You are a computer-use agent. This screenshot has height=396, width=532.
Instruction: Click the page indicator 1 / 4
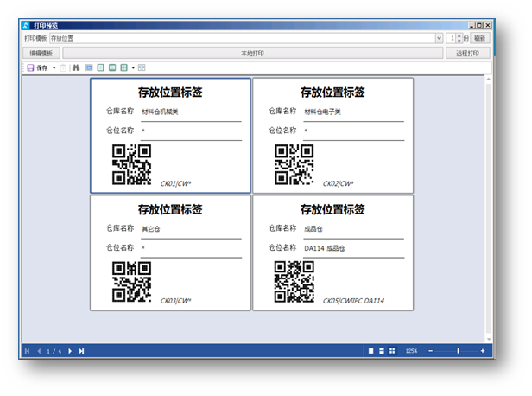[x=54, y=352]
